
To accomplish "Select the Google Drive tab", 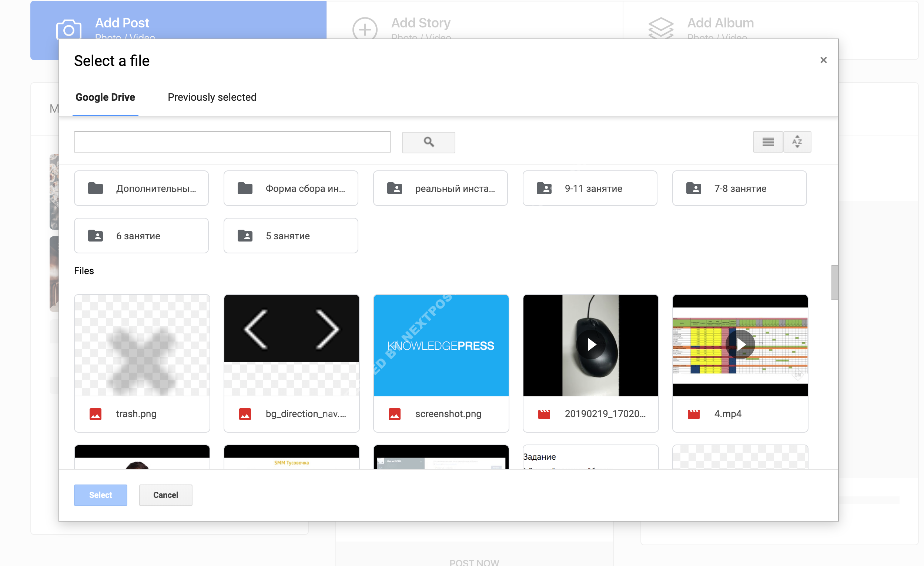I will [105, 97].
